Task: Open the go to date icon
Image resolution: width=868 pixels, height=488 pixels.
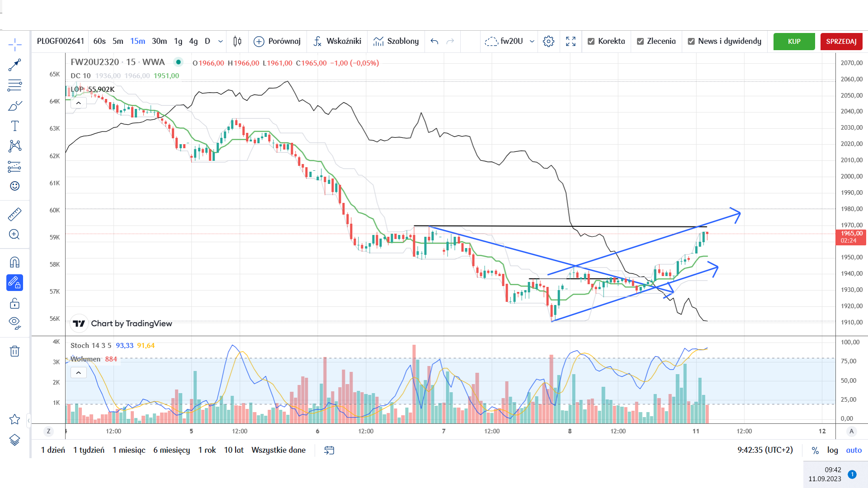Action: point(329,450)
